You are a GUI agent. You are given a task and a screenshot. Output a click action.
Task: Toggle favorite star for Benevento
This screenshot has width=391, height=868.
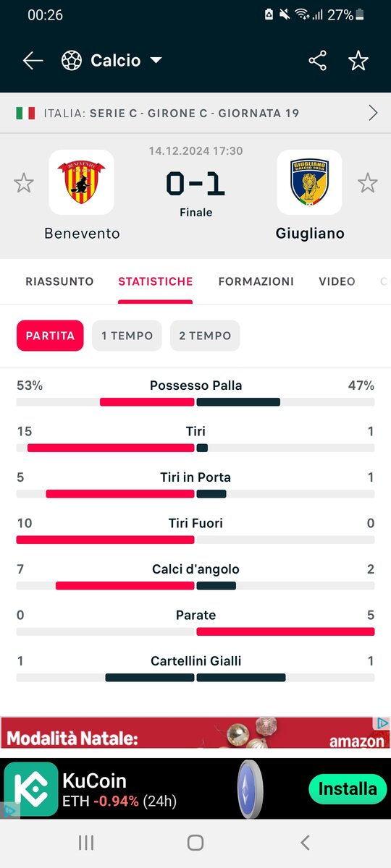[24, 183]
